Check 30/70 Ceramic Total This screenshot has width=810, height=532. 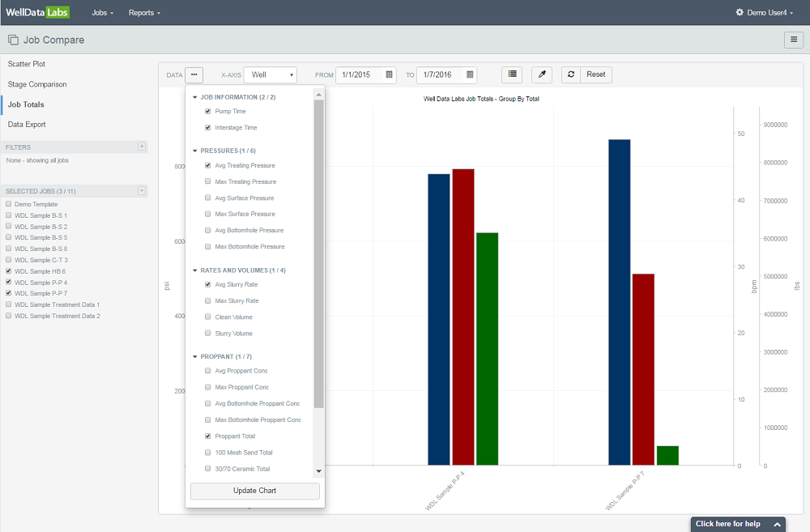pyautogui.click(x=207, y=469)
